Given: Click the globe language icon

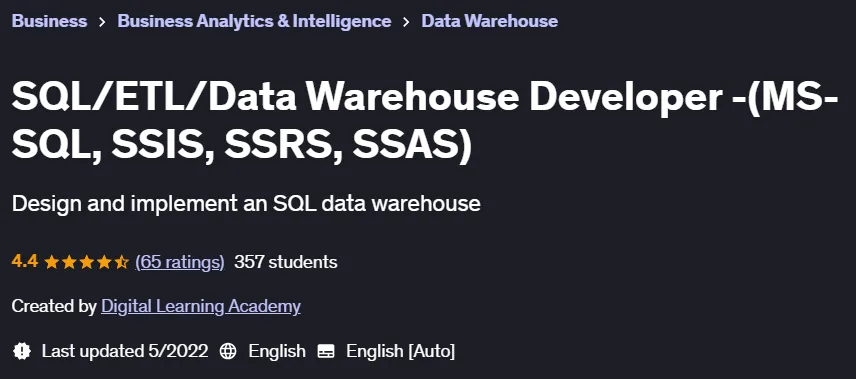Looking at the screenshot, I should pyautogui.click(x=228, y=351).
